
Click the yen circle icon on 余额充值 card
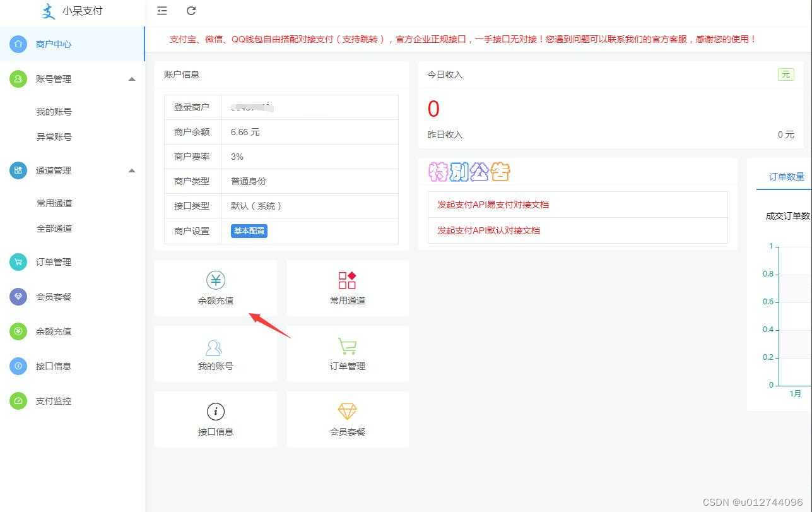pos(216,280)
